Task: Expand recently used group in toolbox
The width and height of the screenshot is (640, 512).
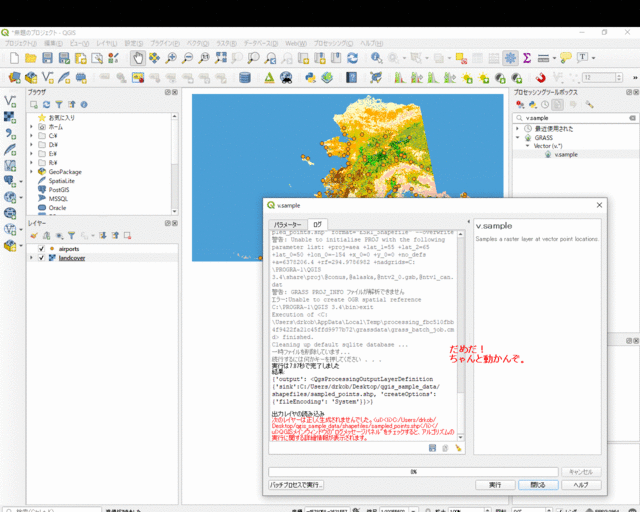Action: click(518, 129)
